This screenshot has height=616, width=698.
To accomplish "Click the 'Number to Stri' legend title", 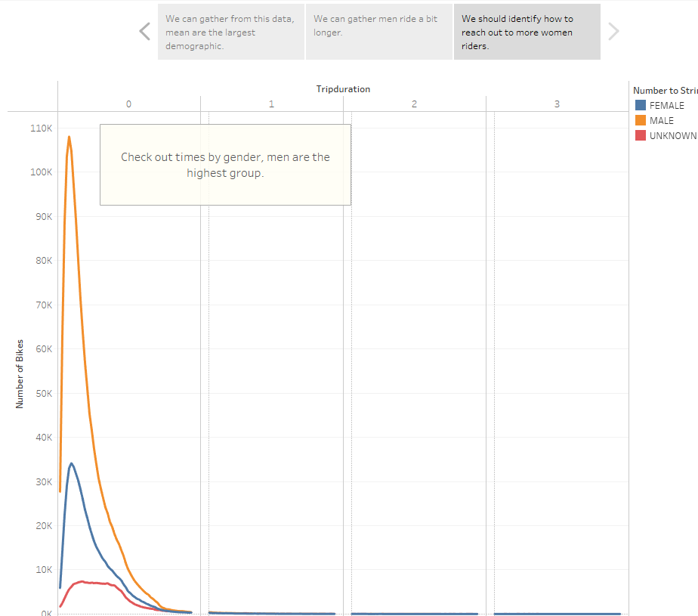I will click(x=665, y=91).
